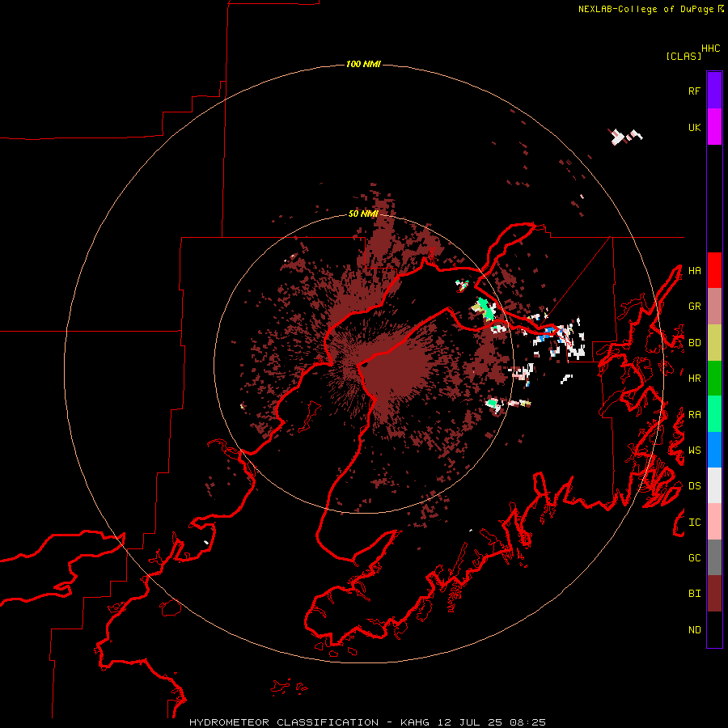Screen dimensions: 728x728
Task: Click the 50 NMI range ring label
Action: point(363,214)
